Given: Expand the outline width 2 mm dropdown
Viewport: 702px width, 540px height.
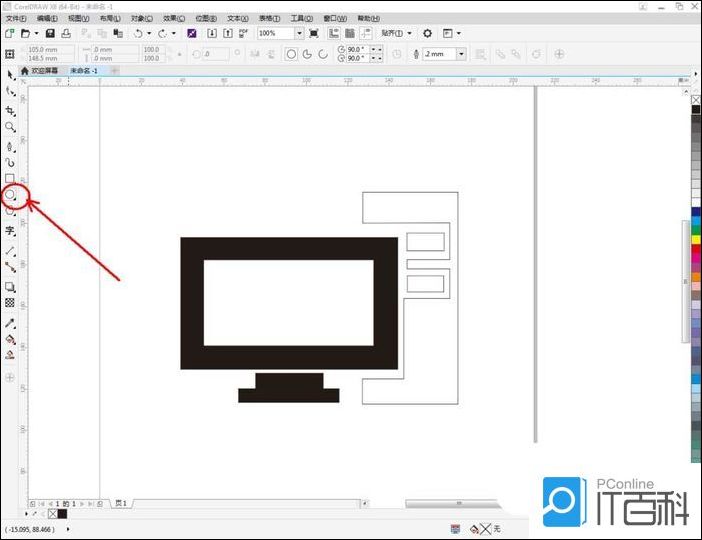Looking at the screenshot, I should (461, 54).
